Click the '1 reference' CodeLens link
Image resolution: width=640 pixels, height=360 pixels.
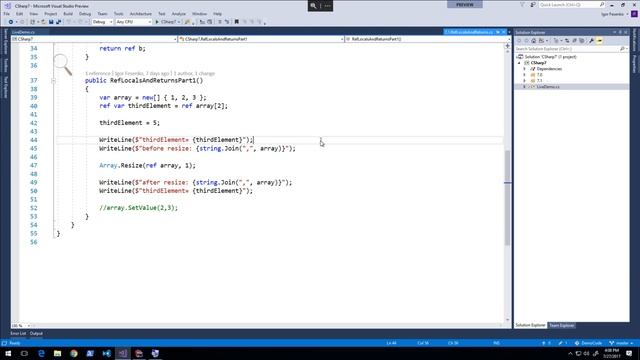pos(98,73)
